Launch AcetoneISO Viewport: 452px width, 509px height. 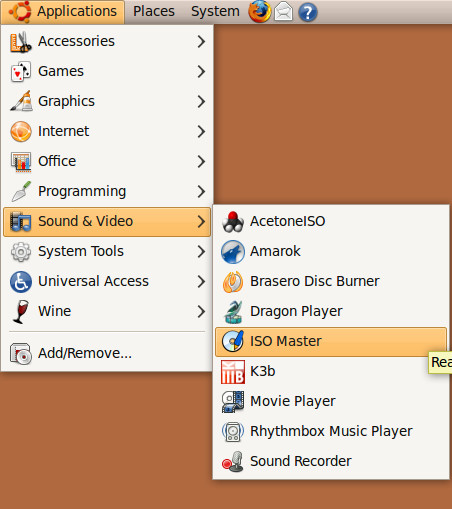click(331, 222)
